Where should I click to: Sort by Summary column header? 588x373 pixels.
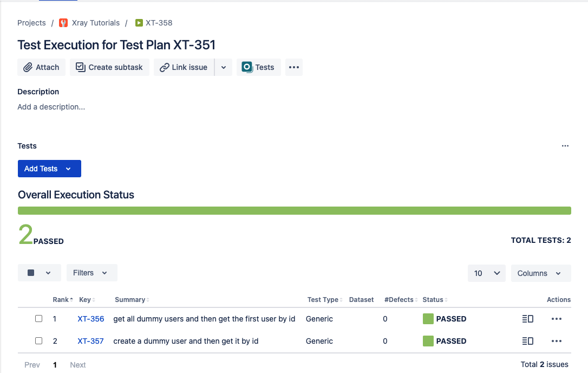(132, 300)
